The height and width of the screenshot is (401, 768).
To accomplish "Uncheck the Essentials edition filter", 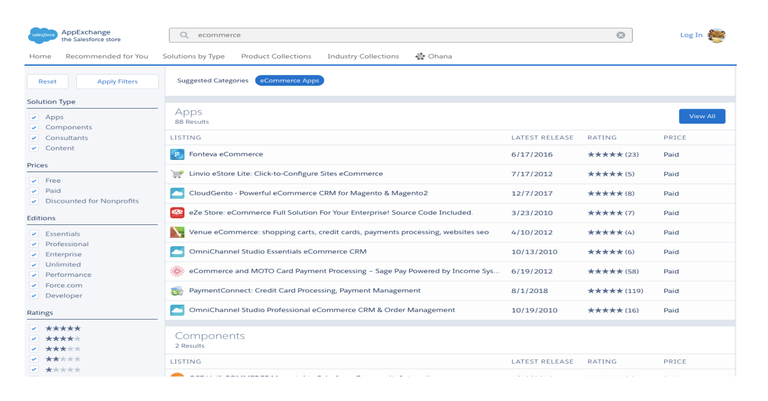I will tap(34, 234).
